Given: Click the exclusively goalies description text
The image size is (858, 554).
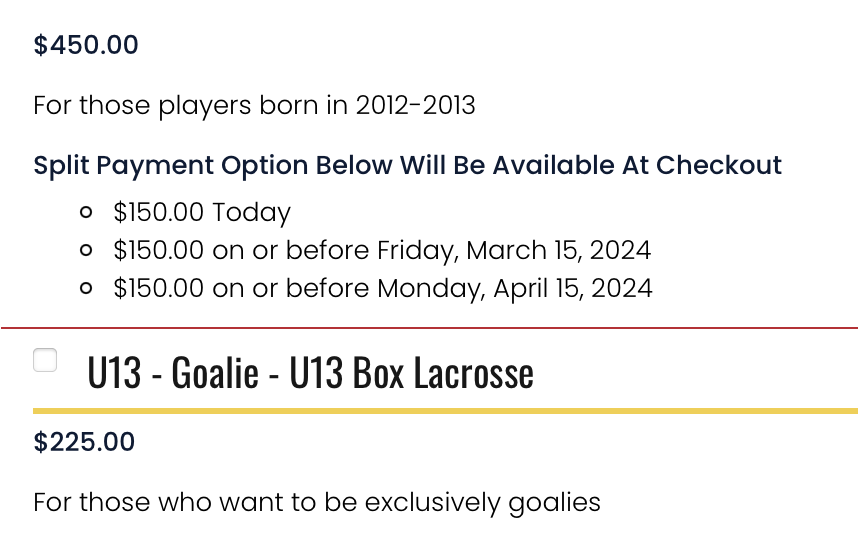Looking at the screenshot, I should pyautogui.click(x=317, y=502).
